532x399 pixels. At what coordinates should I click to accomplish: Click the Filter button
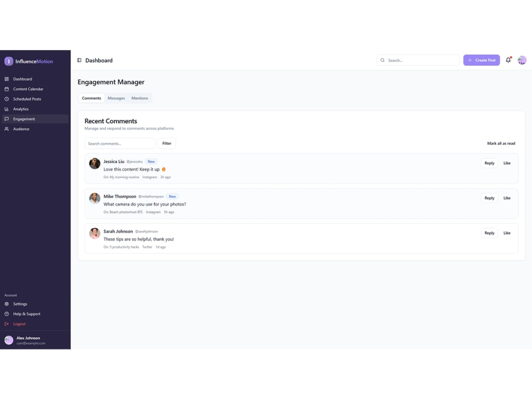click(167, 144)
